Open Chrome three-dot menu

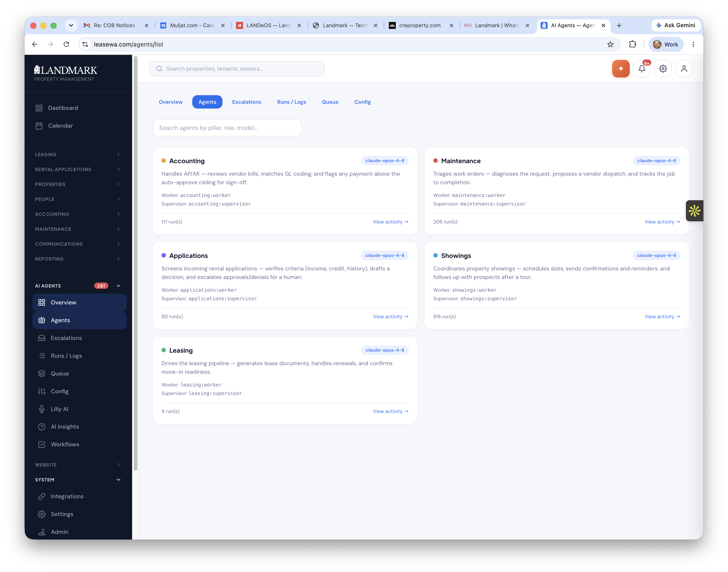coord(693,44)
